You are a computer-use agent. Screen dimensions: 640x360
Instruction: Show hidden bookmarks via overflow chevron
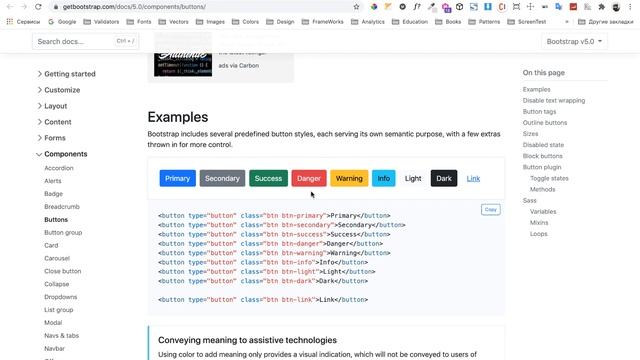567,22
